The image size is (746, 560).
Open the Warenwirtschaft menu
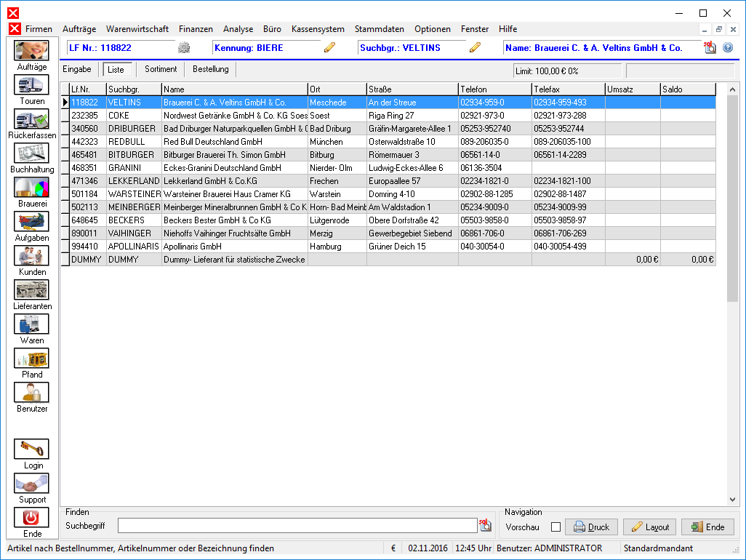pos(137,29)
